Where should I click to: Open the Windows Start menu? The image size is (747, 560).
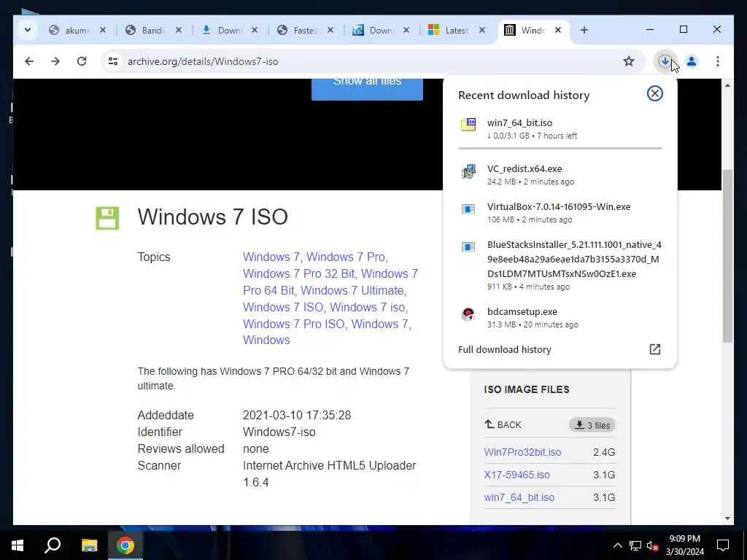click(18, 545)
